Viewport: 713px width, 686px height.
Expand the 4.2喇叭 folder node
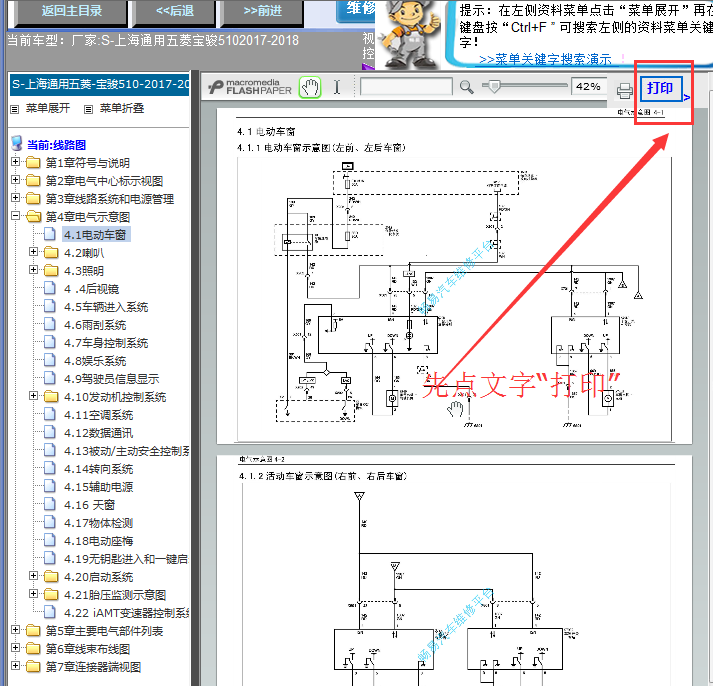pyautogui.click(x=33, y=251)
